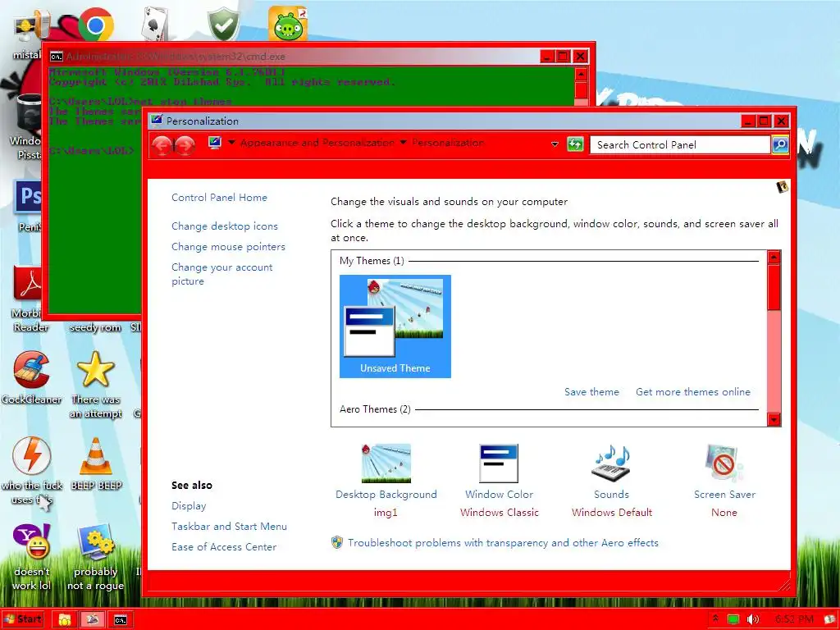The width and height of the screenshot is (840, 630).
Task: Open Display link under See also
Action: click(x=189, y=505)
